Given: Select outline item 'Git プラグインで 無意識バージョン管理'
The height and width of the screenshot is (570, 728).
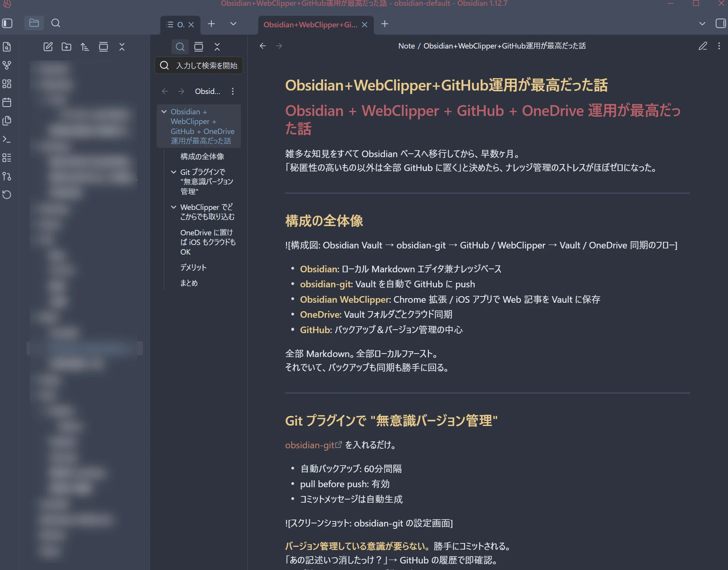Looking at the screenshot, I should pos(207,182).
